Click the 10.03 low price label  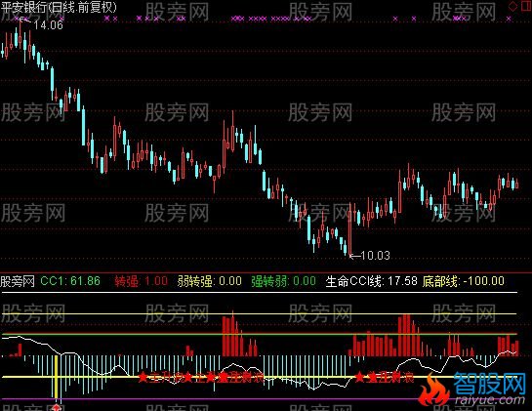tap(375, 255)
